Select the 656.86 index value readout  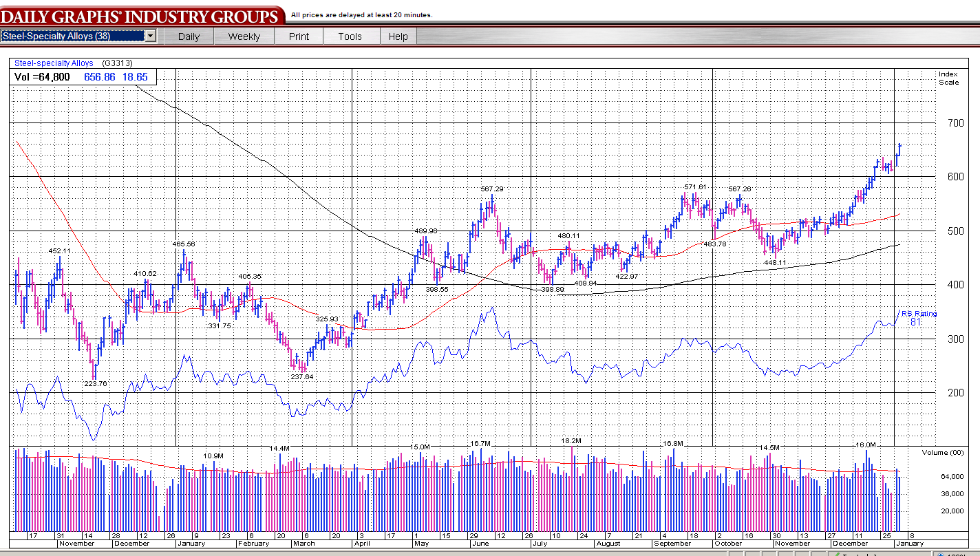click(x=100, y=77)
